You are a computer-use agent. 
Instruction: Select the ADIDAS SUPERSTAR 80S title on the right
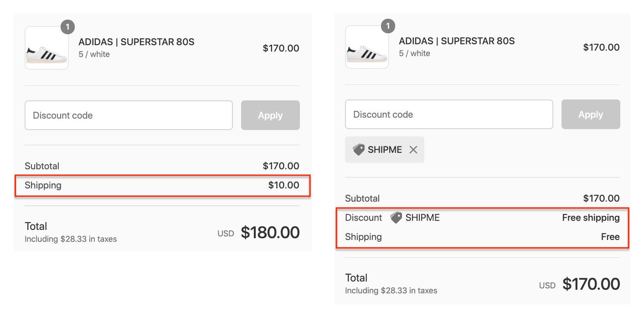pyautogui.click(x=457, y=41)
